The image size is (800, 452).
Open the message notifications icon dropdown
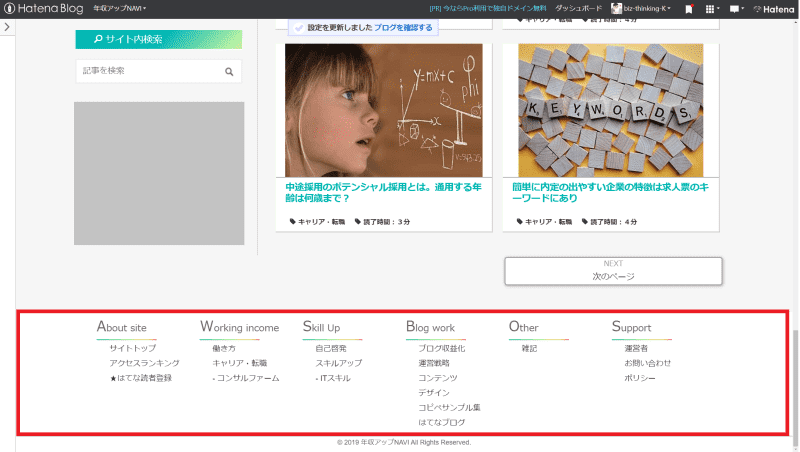point(737,9)
